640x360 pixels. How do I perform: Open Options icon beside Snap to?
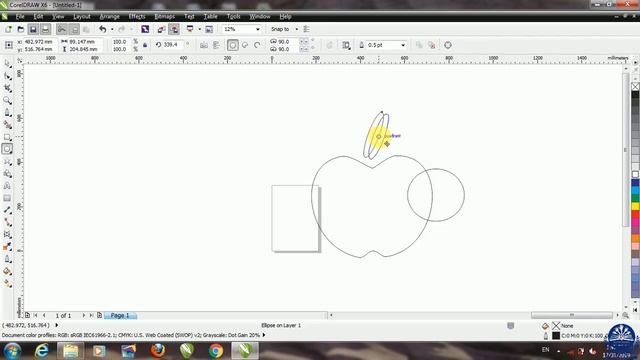307,29
